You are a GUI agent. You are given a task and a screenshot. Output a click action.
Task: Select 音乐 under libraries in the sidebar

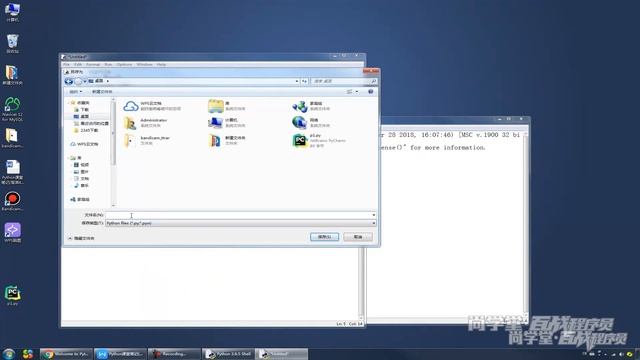(x=81, y=185)
